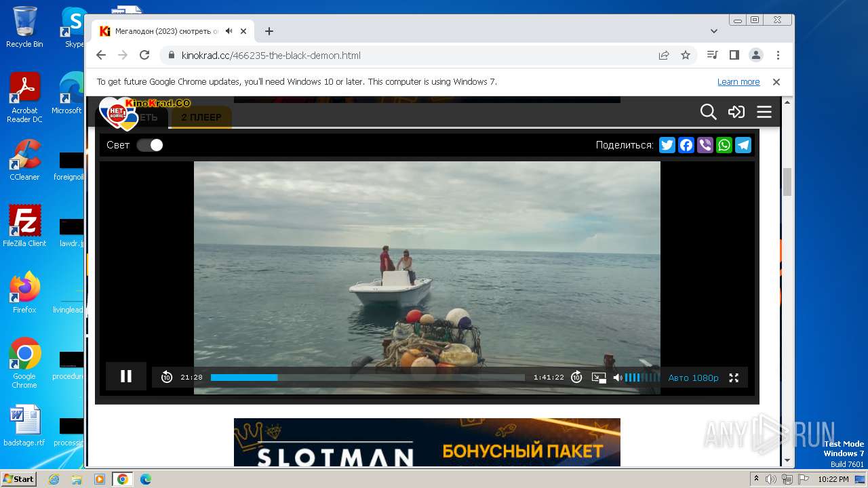868x488 pixels.
Task: Go back in Chrome
Action: (x=101, y=56)
